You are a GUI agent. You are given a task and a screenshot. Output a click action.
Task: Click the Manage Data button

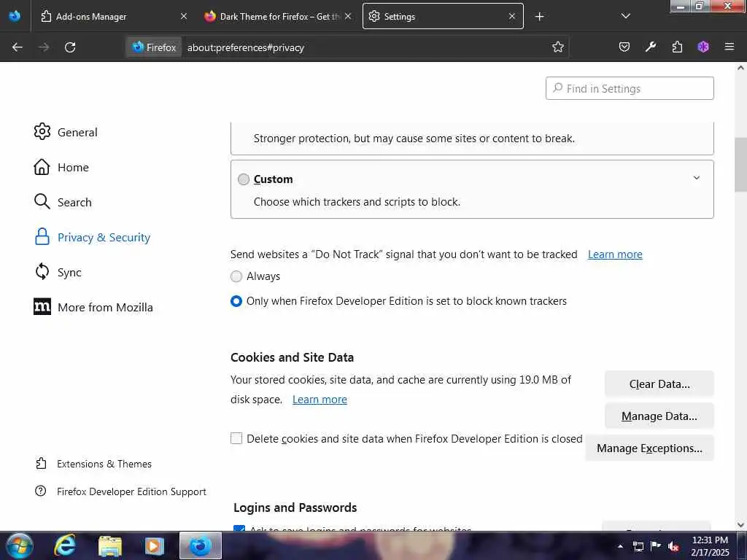659,416
